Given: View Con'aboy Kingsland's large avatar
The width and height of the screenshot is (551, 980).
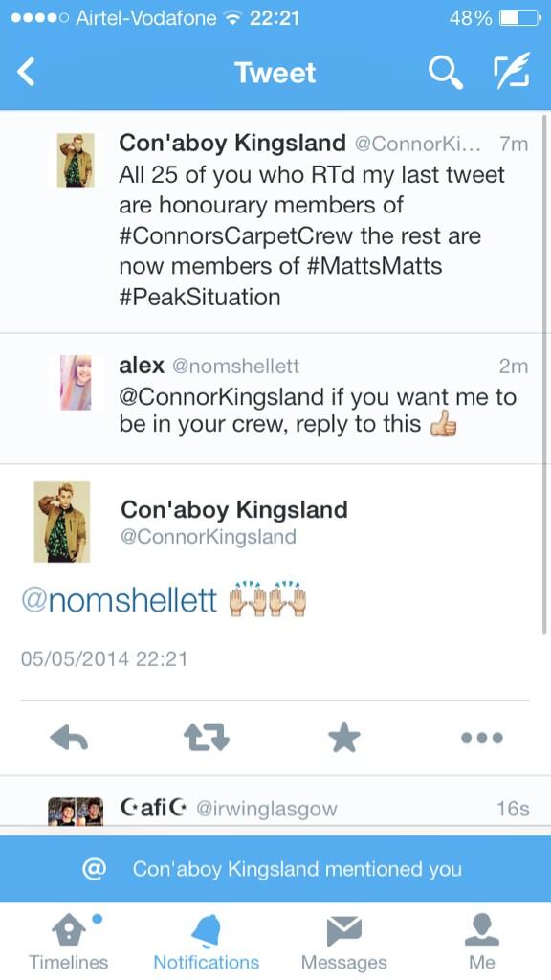Looking at the screenshot, I should [x=62, y=522].
